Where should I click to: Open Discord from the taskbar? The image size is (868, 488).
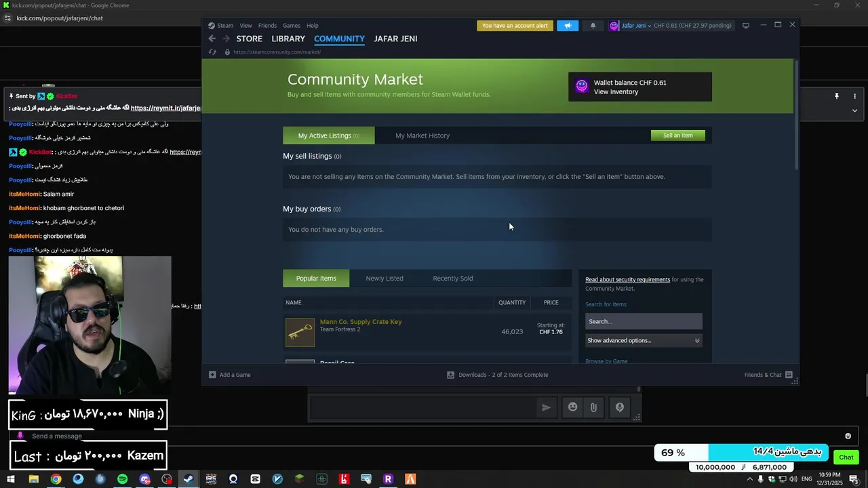point(144,479)
